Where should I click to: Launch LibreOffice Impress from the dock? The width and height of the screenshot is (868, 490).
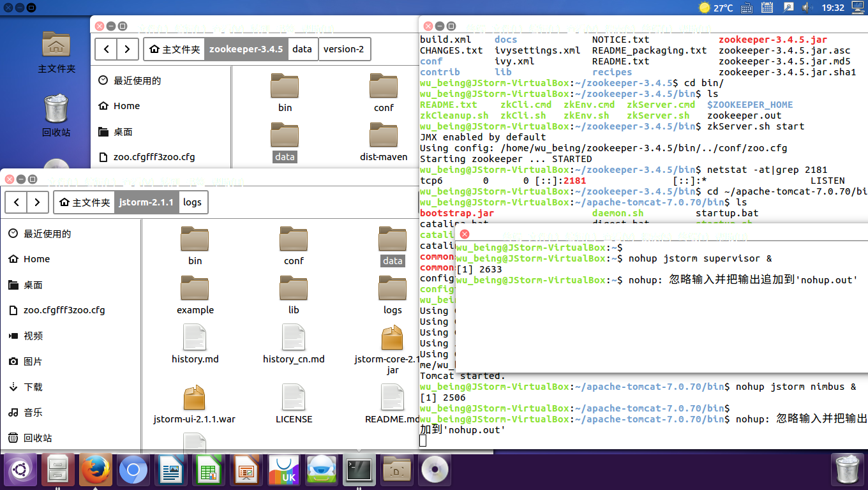tap(246, 471)
